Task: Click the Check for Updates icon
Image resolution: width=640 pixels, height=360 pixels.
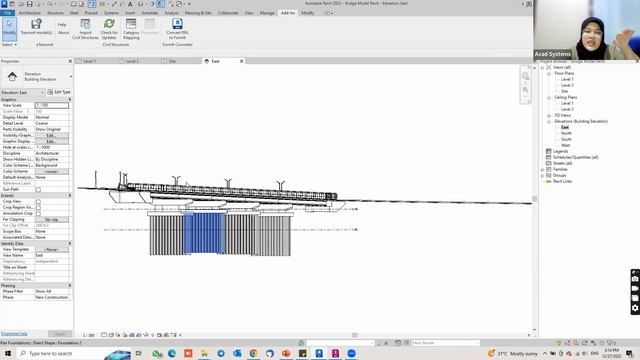Action: click(109, 24)
